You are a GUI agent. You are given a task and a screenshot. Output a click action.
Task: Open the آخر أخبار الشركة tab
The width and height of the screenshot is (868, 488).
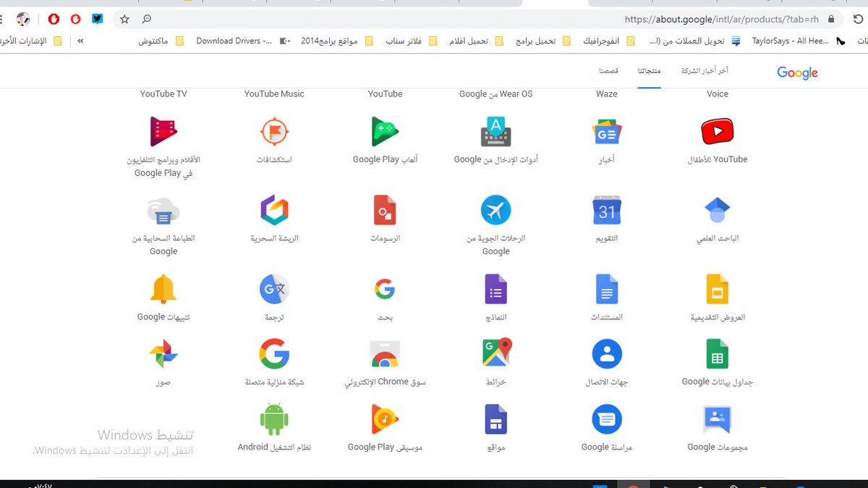[x=705, y=71]
